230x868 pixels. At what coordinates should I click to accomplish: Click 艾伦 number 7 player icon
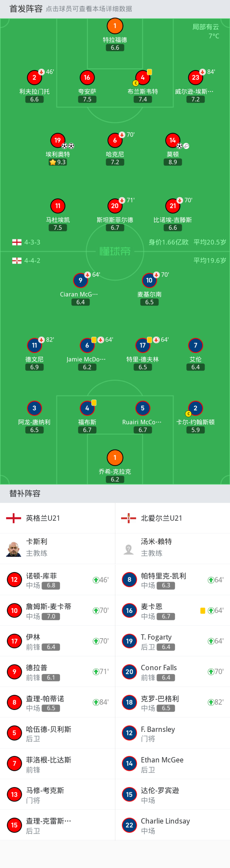tap(195, 345)
